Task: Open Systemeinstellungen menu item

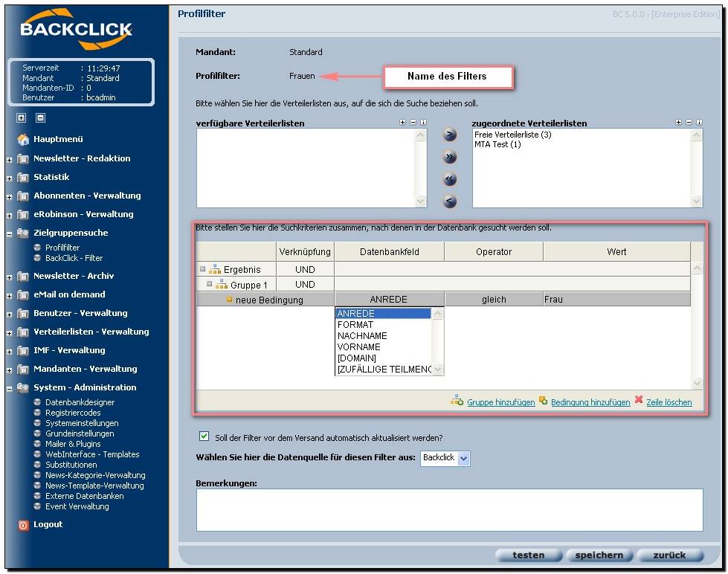Action: coord(82,424)
